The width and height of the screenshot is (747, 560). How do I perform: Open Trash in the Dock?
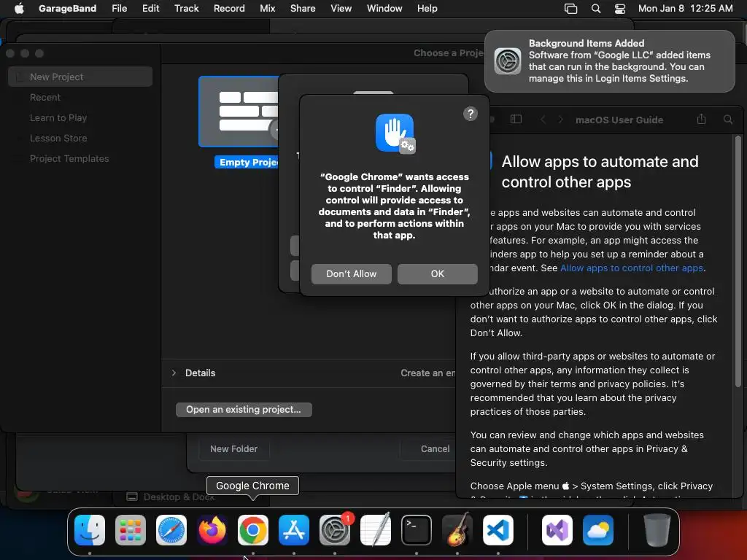point(657,530)
